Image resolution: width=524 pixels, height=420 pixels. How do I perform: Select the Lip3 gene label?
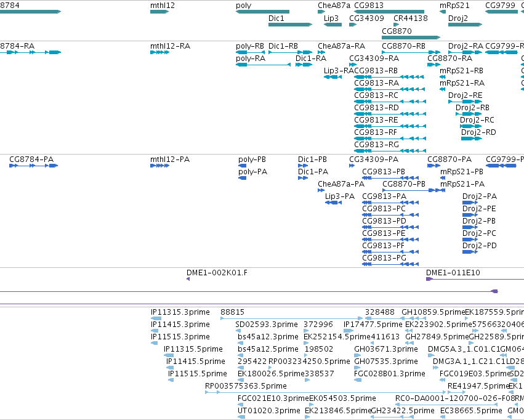point(331,18)
